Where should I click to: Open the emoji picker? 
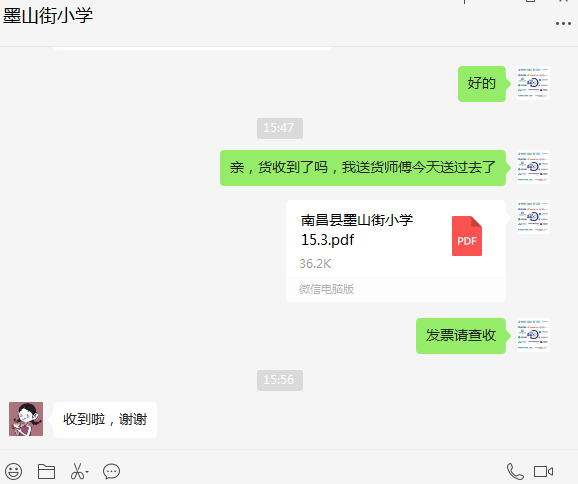(14, 471)
